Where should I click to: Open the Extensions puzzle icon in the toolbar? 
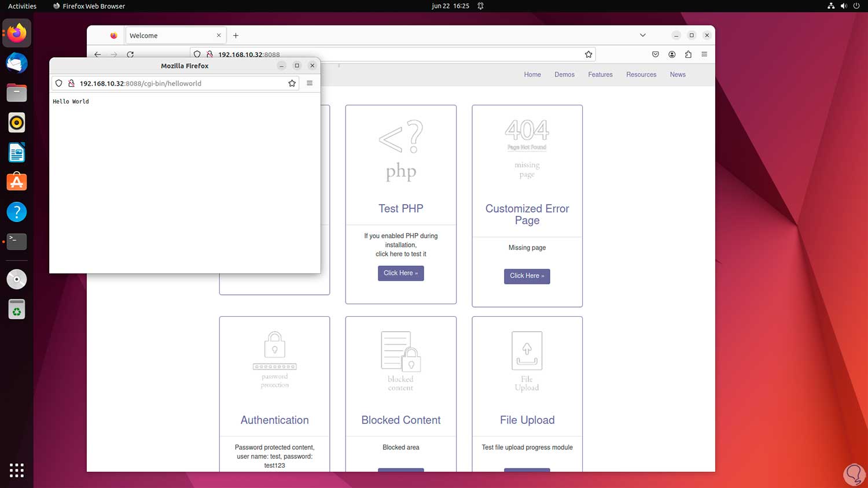(x=688, y=54)
